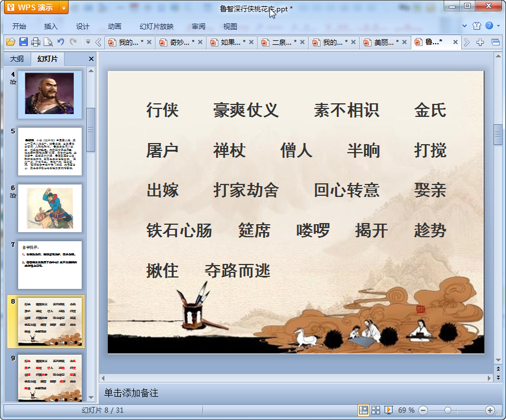Add a new document tab with plus icon
This screenshot has height=420, width=506.
(480, 43)
